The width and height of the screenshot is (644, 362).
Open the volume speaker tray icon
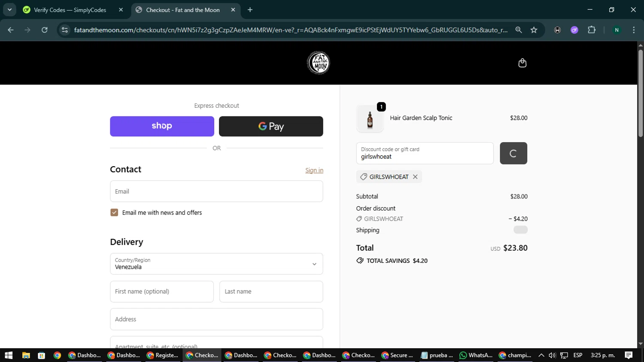coord(552,355)
